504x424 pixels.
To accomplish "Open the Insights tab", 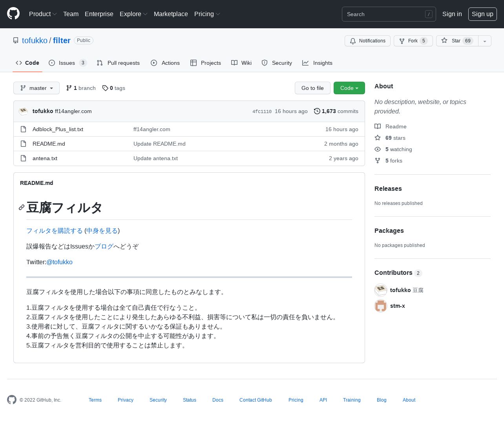I will pos(317,63).
